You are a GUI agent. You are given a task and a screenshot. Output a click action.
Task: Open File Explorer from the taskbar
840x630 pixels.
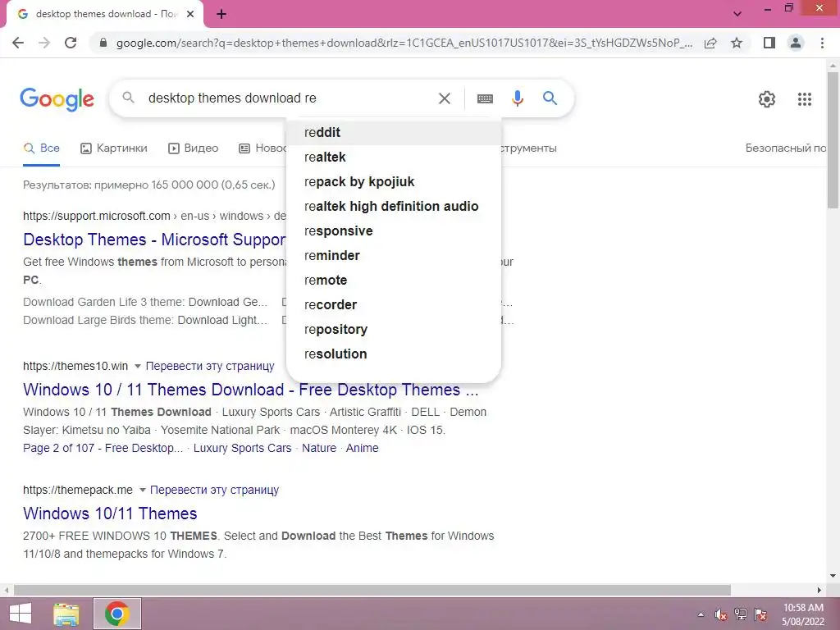[66, 614]
